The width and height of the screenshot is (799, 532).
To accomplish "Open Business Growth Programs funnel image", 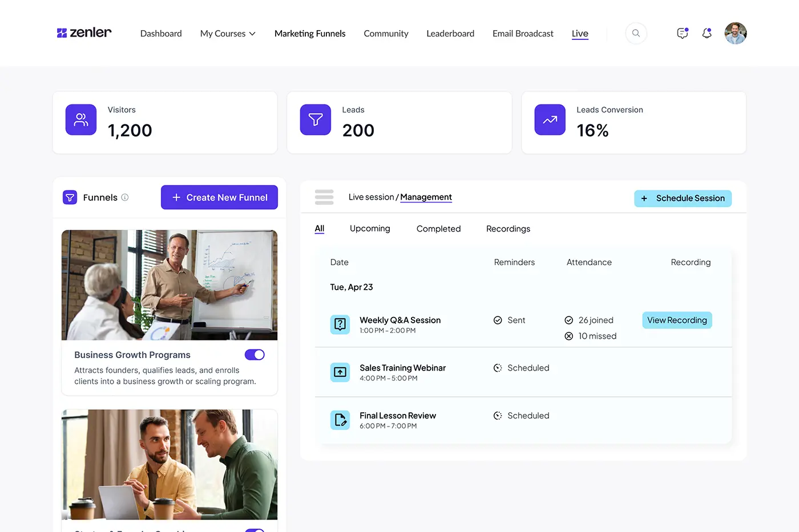I will [x=170, y=285].
